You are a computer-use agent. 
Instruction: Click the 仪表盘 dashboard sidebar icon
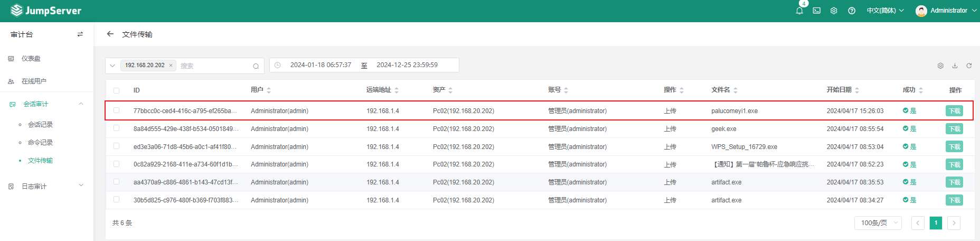pyautogui.click(x=11, y=59)
